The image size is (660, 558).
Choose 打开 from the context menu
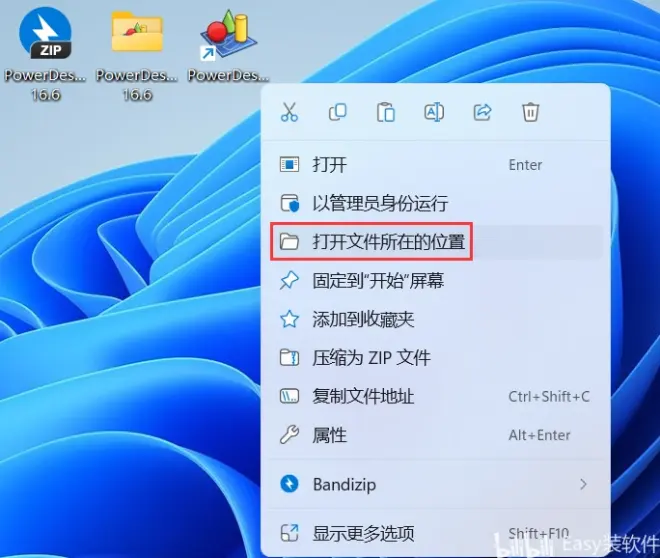click(x=436, y=165)
